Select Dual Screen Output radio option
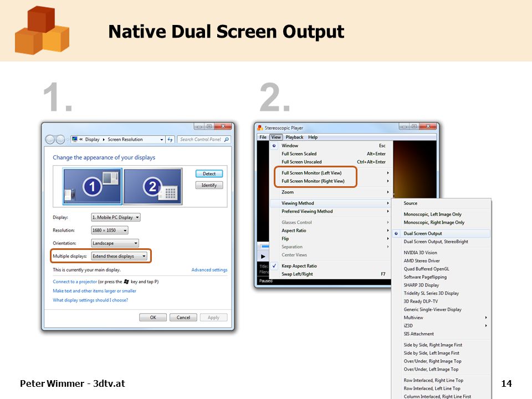This screenshot has height=399, width=532. (x=442, y=233)
